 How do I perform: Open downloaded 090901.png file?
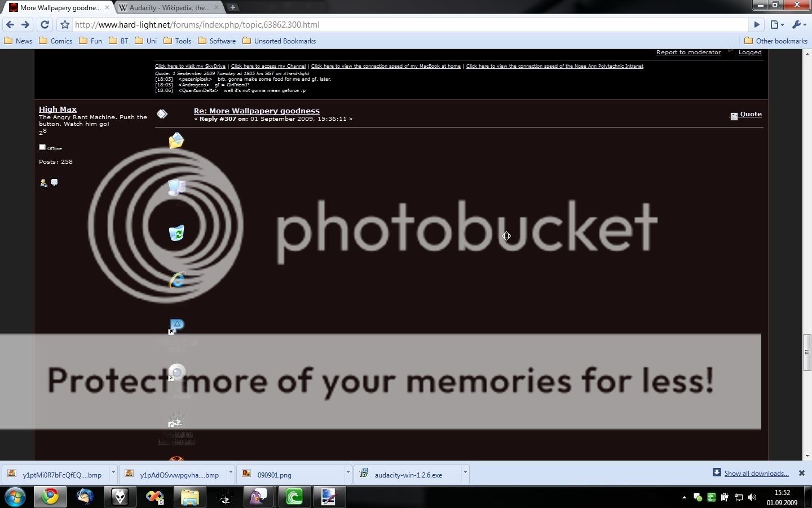pos(291,475)
